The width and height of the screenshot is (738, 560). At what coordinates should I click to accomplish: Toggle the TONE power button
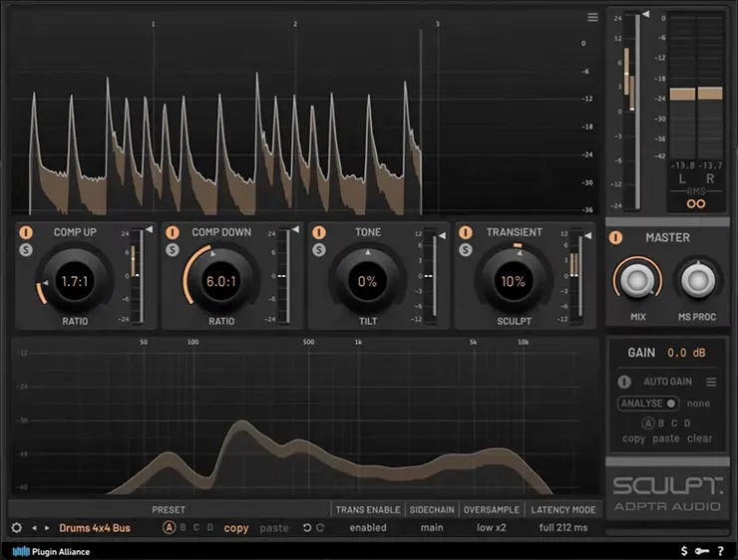(x=319, y=232)
